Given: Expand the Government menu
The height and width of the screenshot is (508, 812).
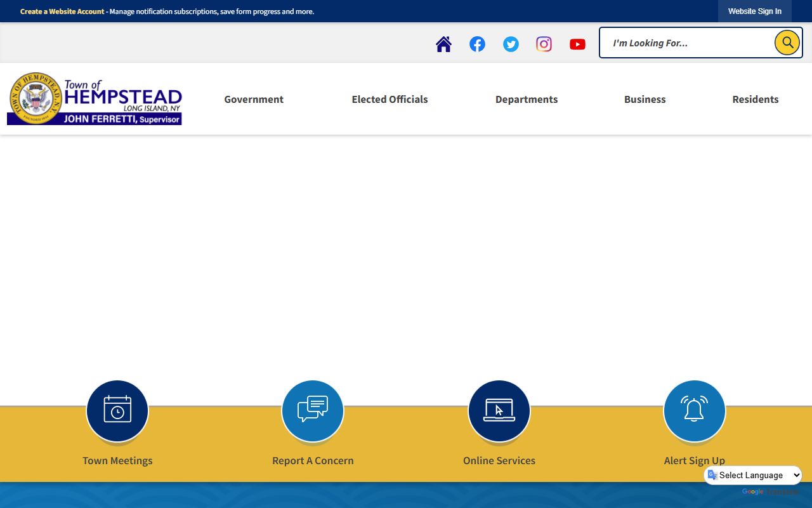Looking at the screenshot, I should pos(254,99).
